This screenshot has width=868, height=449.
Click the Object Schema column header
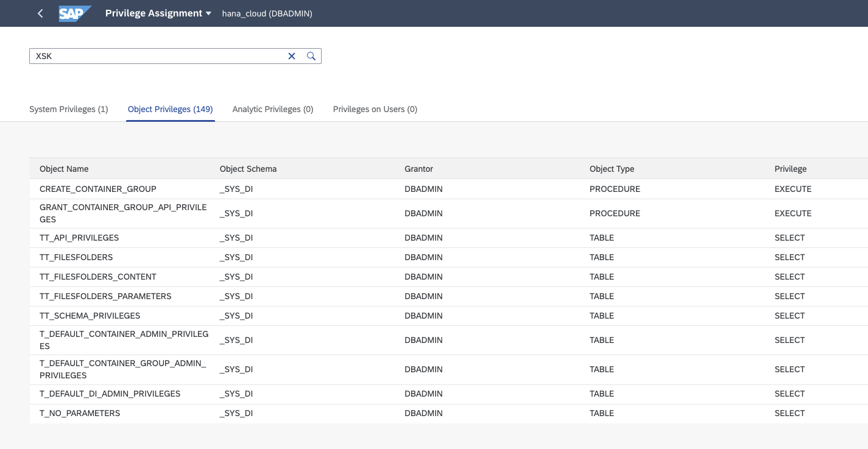(x=248, y=169)
